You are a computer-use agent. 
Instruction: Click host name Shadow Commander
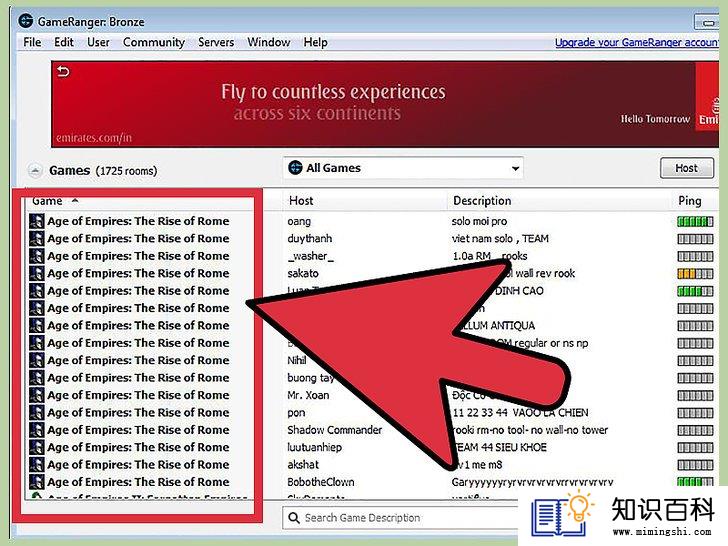coord(334,430)
